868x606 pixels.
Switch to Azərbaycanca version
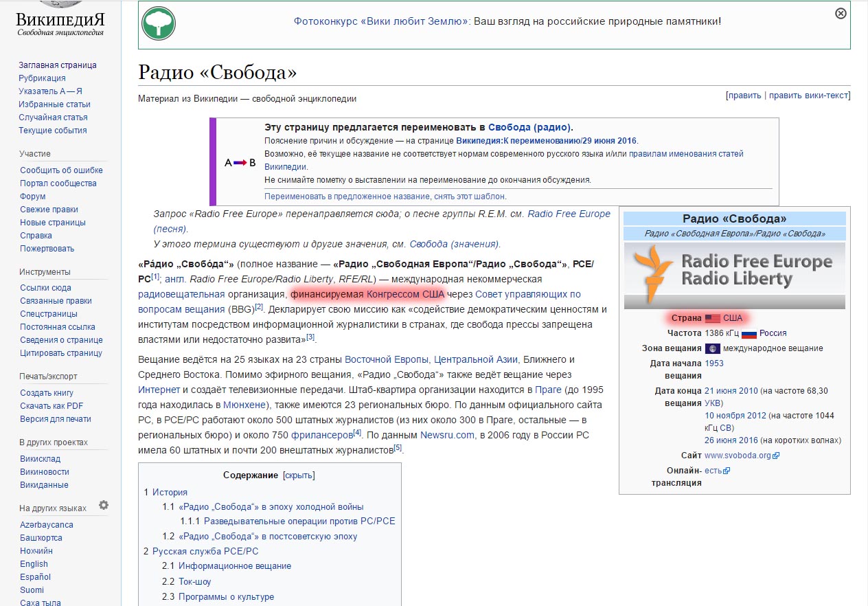click(47, 525)
